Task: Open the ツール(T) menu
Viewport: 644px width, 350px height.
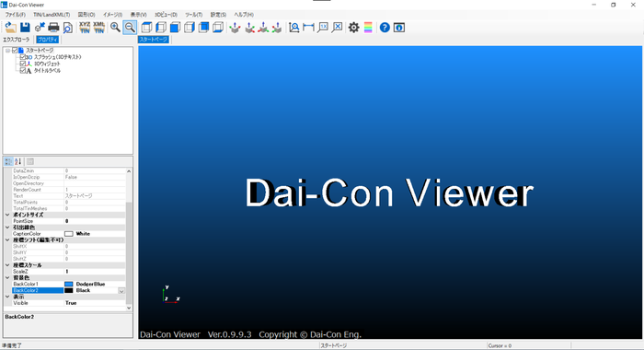Action: [193, 15]
